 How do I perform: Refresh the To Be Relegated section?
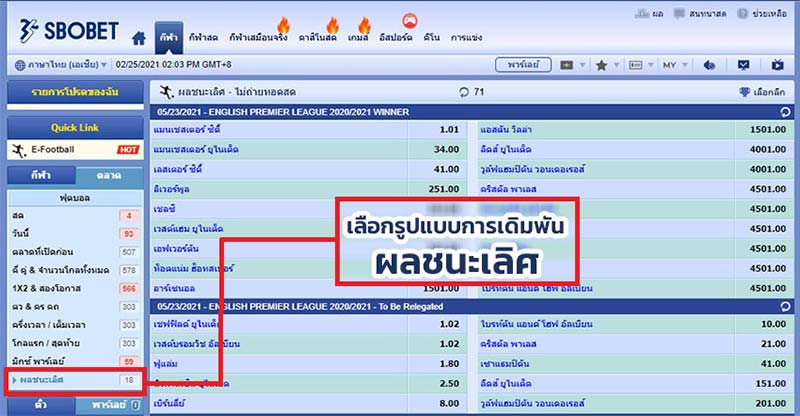785,306
